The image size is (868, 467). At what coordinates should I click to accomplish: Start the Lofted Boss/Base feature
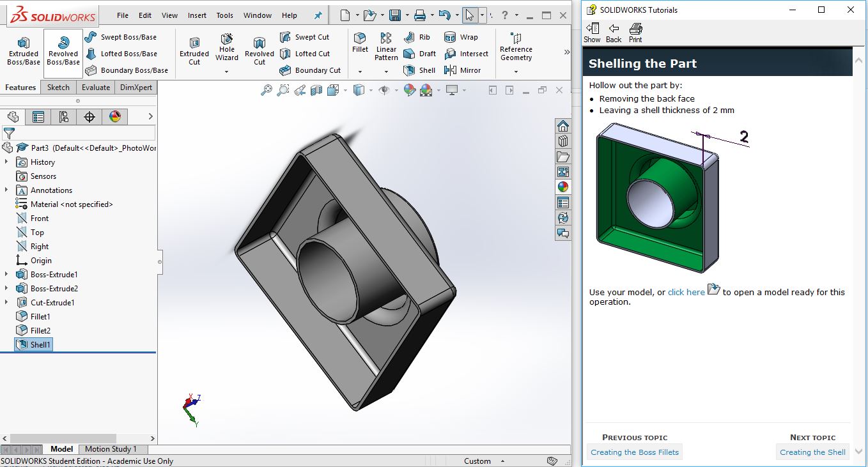point(121,54)
